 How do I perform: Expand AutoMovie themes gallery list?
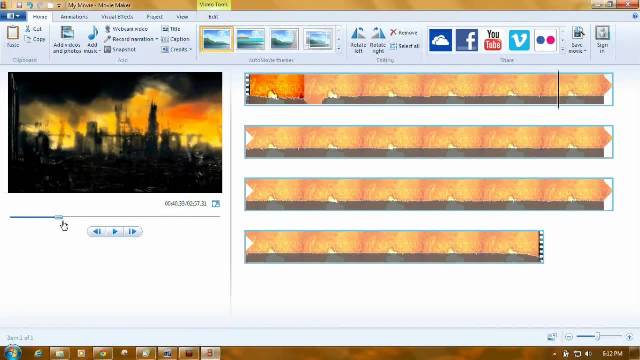coord(339,49)
